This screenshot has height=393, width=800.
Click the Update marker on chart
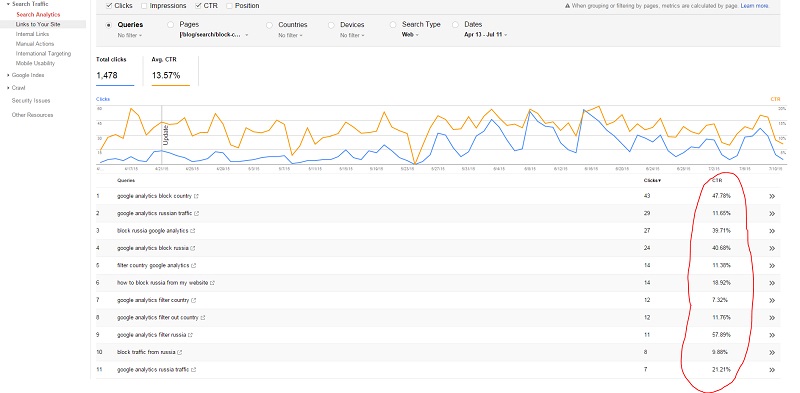coord(165,136)
